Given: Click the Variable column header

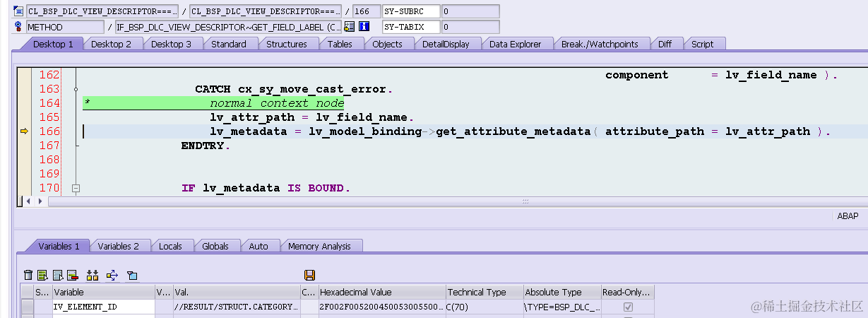Looking at the screenshot, I should coord(103,292).
